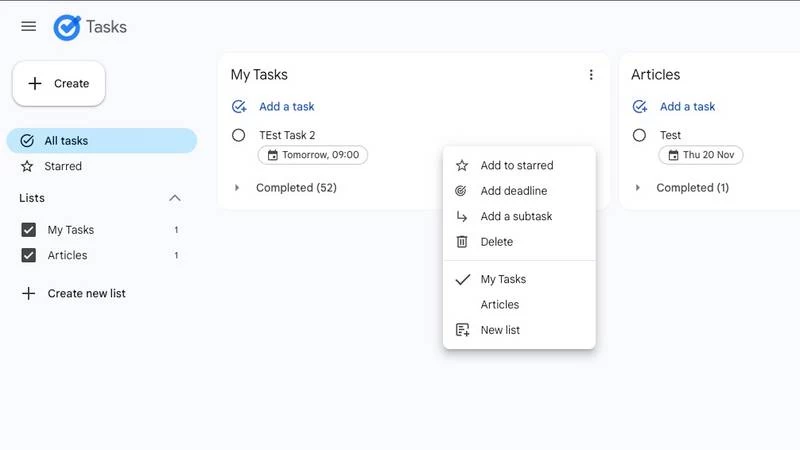Click the Add deadline target icon
Image resolution: width=800 pixels, height=450 pixels.
point(462,191)
